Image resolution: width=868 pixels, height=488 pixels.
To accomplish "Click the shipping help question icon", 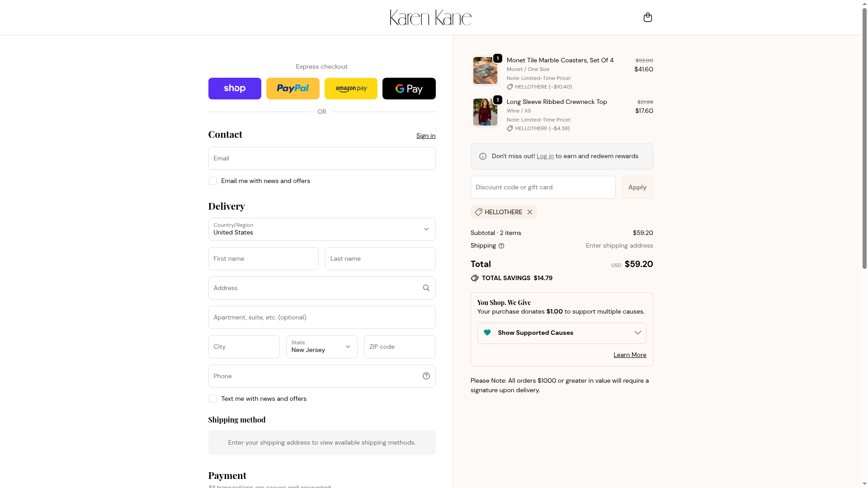I will pos(501,246).
